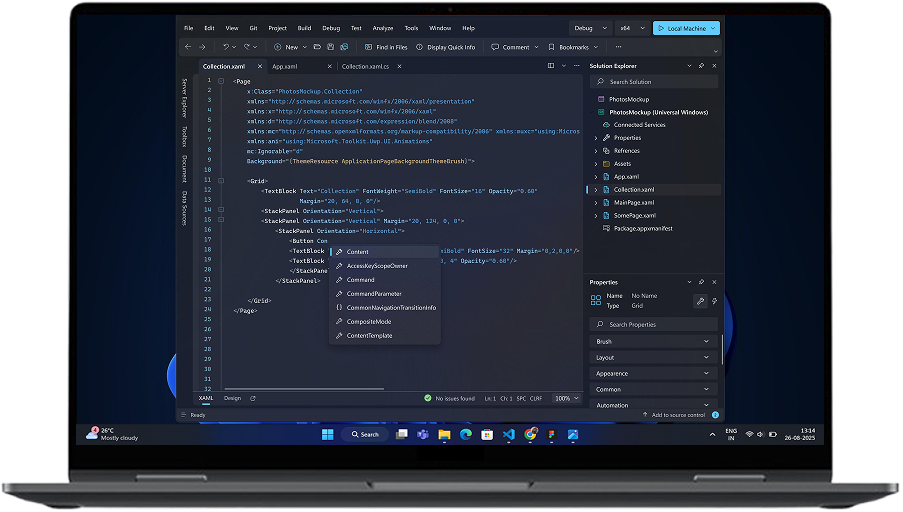Click Add to source control
The height and width of the screenshot is (512, 903).
click(674, 415)
